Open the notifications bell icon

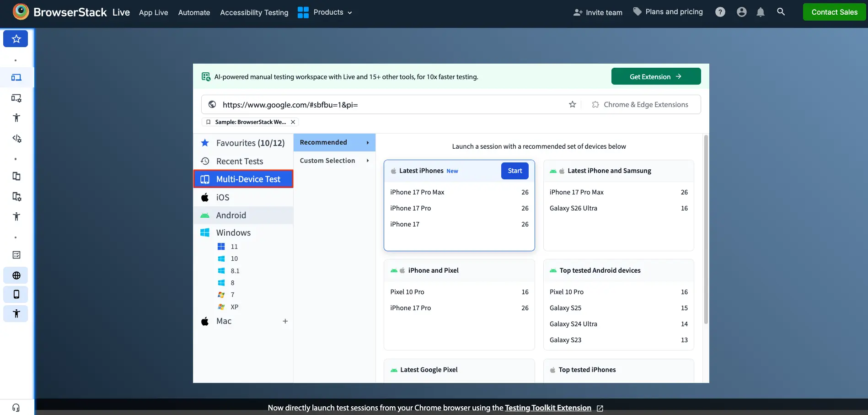click(760, 12)
